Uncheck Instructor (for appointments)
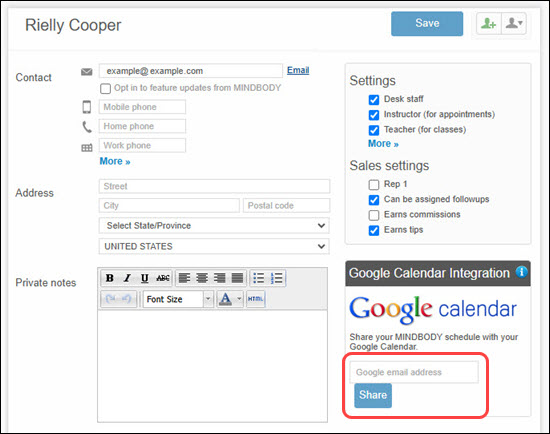550x434 pixels. pyautogui.click(x=374, y=115)
